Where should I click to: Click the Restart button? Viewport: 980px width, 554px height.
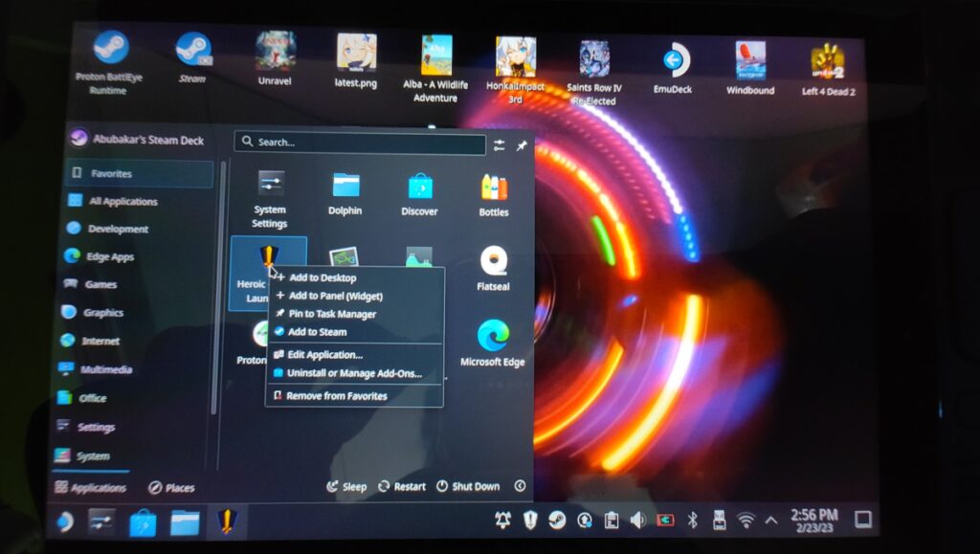point(402,486)
